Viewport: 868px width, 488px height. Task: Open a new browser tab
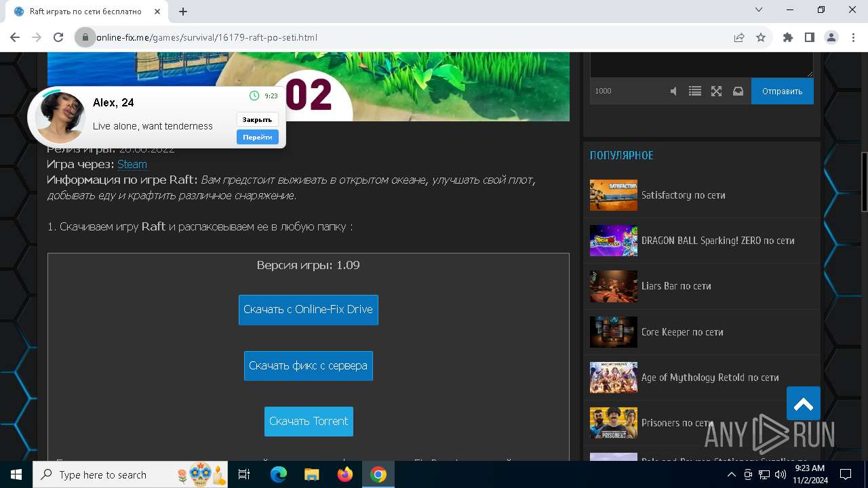183,12
